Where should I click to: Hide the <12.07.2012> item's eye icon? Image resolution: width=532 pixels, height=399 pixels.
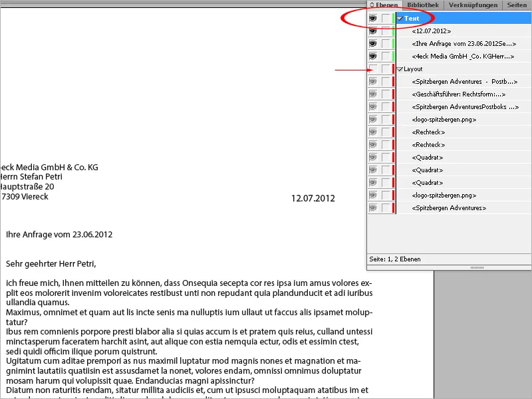[x=373, y=31]
